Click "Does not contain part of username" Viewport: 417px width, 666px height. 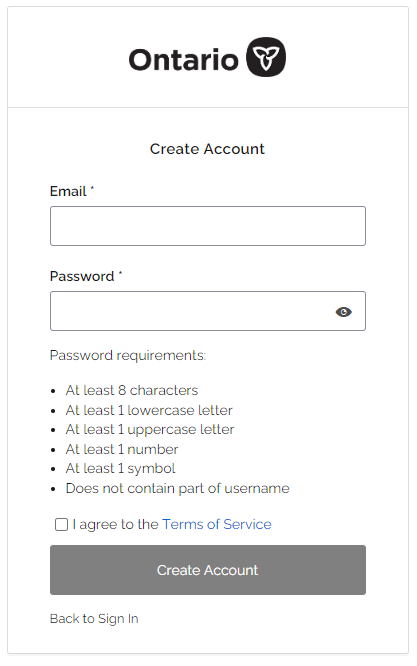[178, 488]
